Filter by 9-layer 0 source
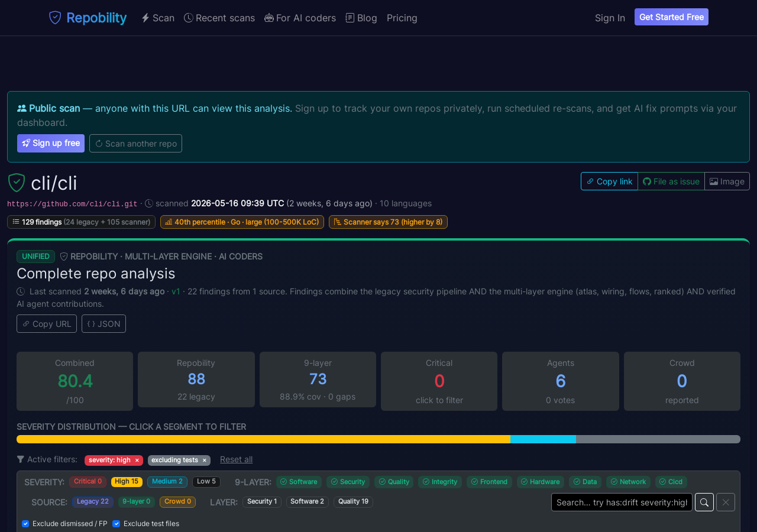The width and height of the screenshot is (757, 532). coord(137,502)
